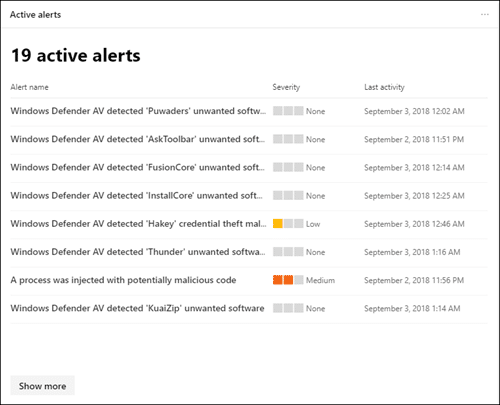Viewport: 500px width, 405px height.
Task: Click severity bars for the Thunder alert
Action: pos(288,252)
